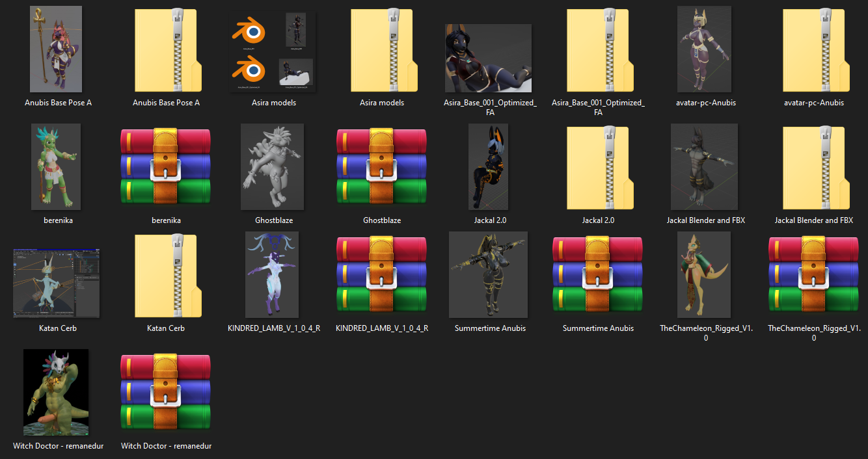Click the 'Ghostblaze' file name under the RAR archive

(x=382, y=220)
